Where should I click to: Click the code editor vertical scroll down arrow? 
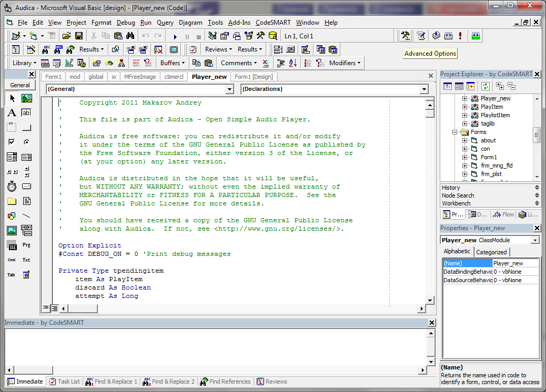pyautogui.click(x=430, y=300)
